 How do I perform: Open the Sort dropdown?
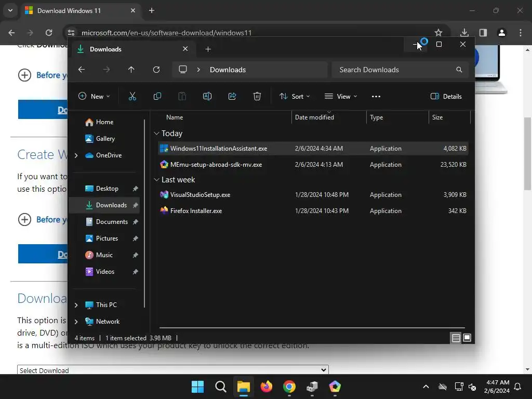pyautogui.click(x=294, y=96)
